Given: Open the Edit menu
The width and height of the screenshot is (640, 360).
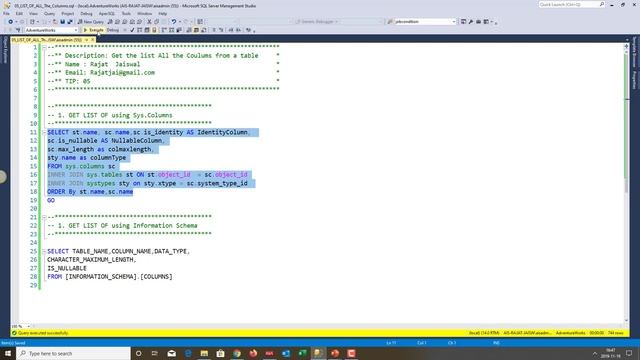Looking at the screenshot, I should click(19, 13).
